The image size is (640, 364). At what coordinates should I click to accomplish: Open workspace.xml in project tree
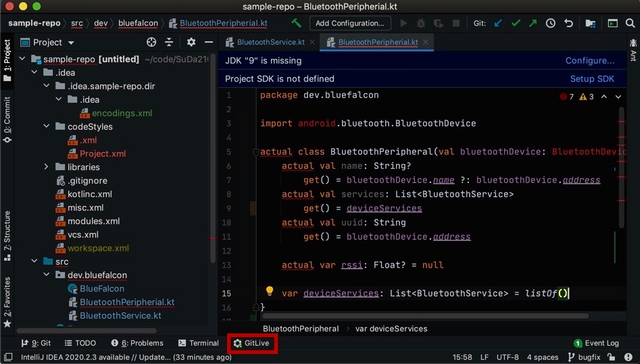[98, 248]
